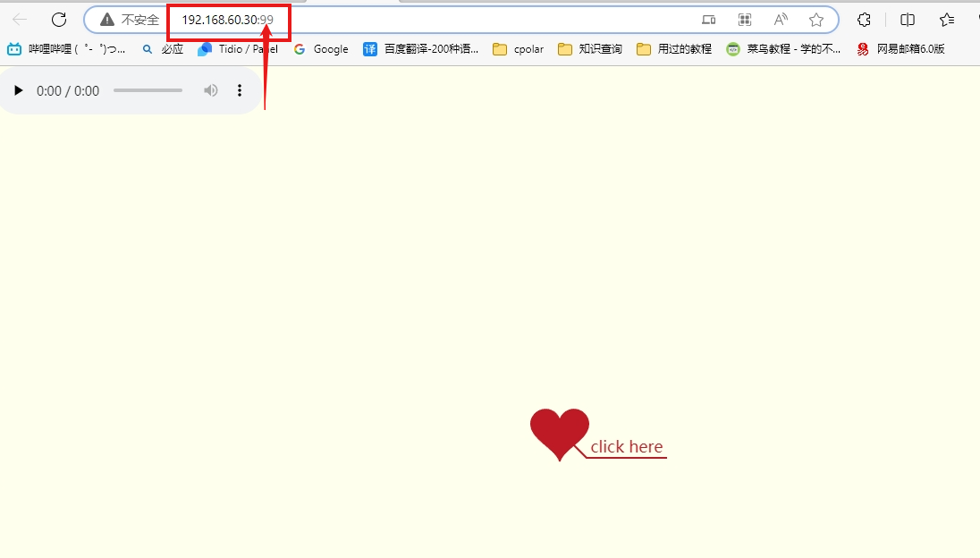Open the browser extensions puzzle icon
The image size is (980, 558).
864,20
